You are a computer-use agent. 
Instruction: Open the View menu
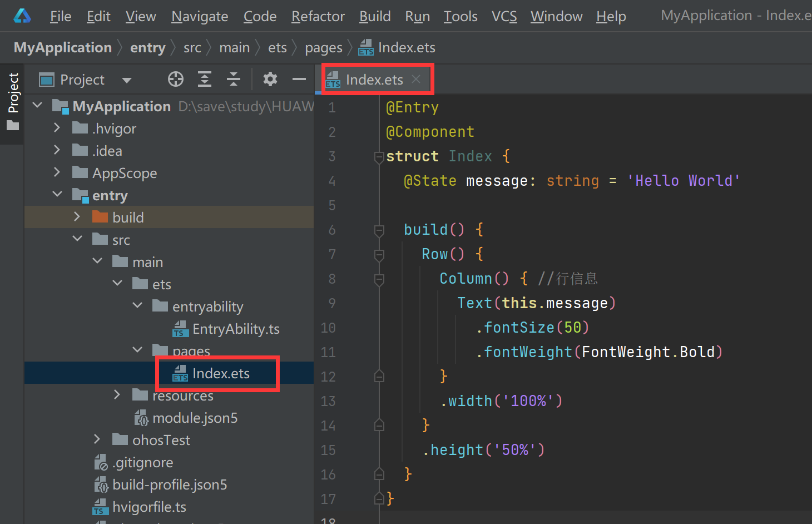tap(141, 16)
